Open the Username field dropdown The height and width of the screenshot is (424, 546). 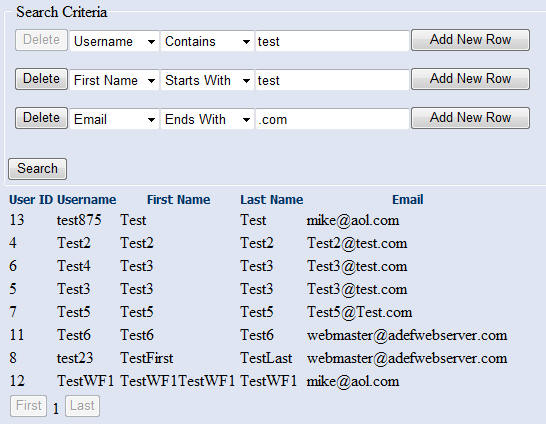114,41
